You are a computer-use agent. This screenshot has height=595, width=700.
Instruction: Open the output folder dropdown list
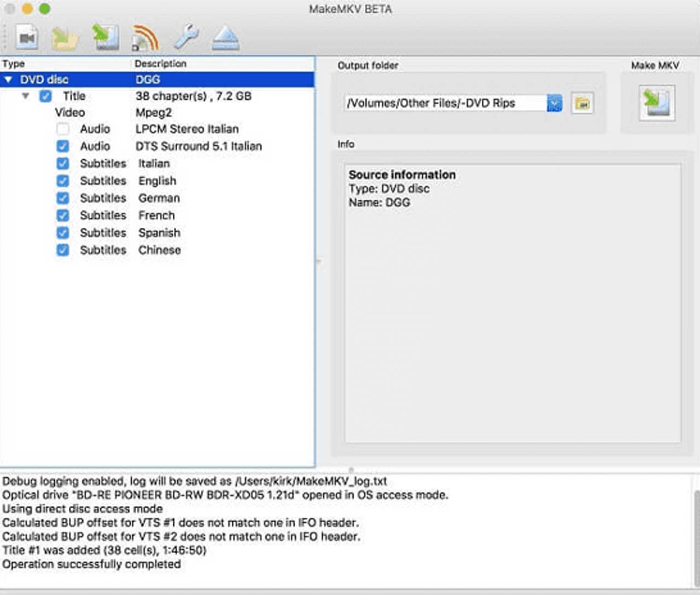(555, 103)
